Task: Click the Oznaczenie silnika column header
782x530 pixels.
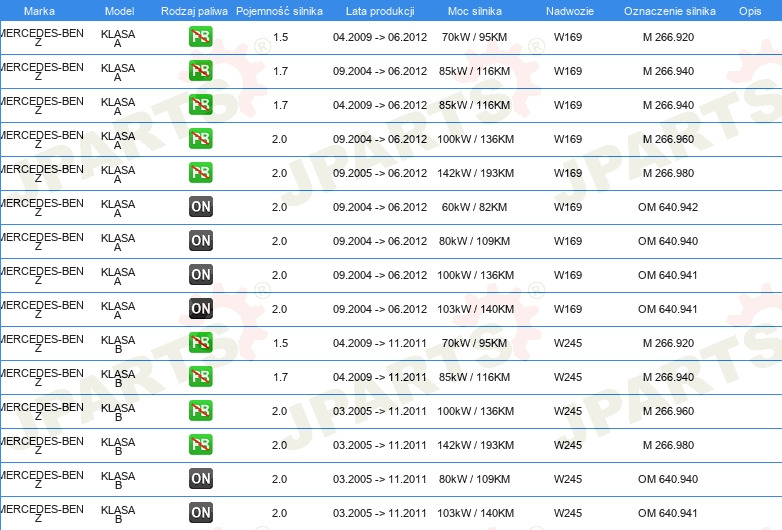Action: (x=670, y=11)
